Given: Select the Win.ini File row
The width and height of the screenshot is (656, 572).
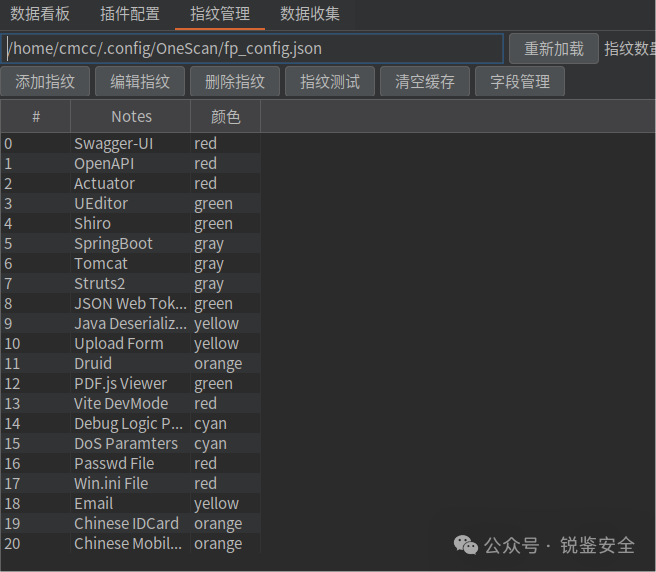Looking at the screenshot, I should [x=131, y=484].
